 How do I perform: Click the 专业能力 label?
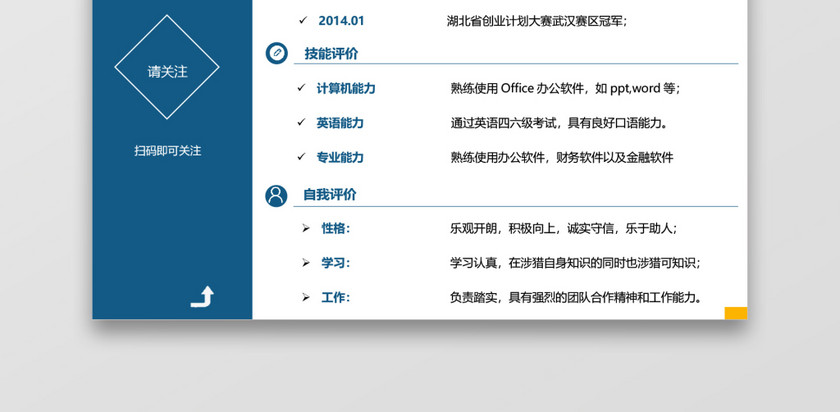(340, 158)
